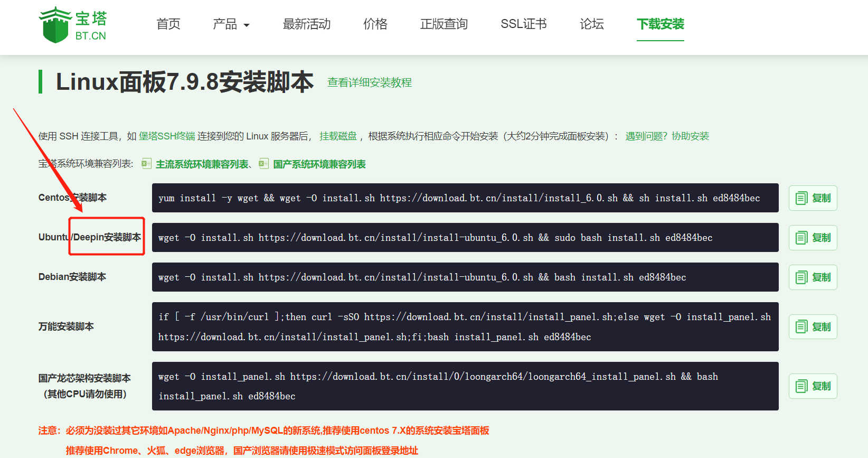The image size is (868, 458).
Task: Click the Debian安装脚本 label
Action: [72, 277]
